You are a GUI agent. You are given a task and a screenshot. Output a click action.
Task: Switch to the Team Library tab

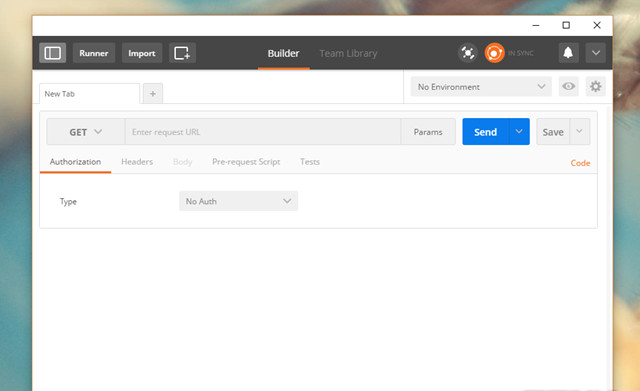348,53
